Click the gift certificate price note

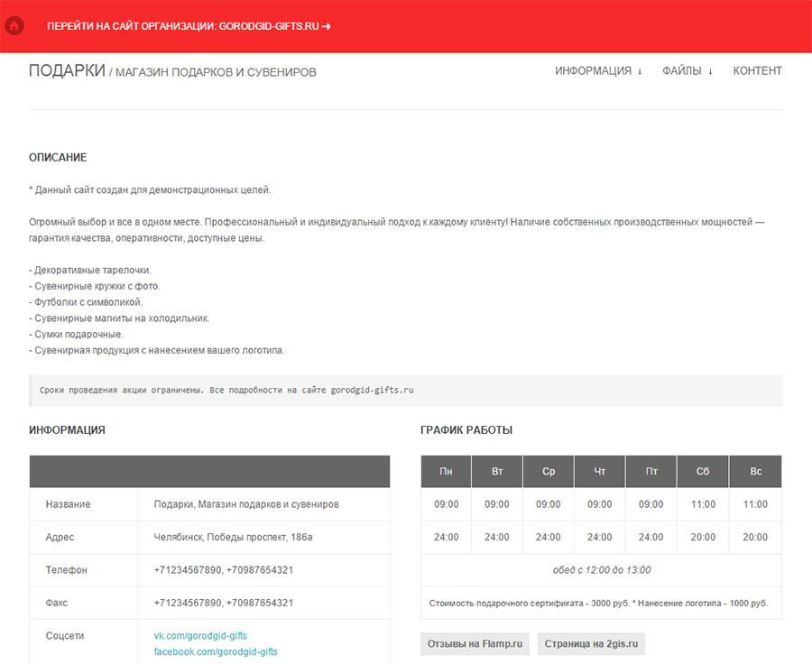[601, 603]
